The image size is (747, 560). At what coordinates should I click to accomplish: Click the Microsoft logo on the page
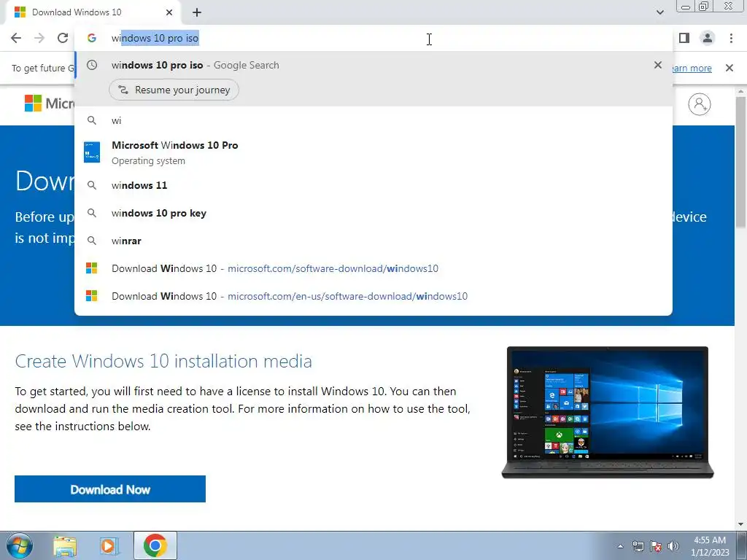pyautogui.click(x=50, y=104)
